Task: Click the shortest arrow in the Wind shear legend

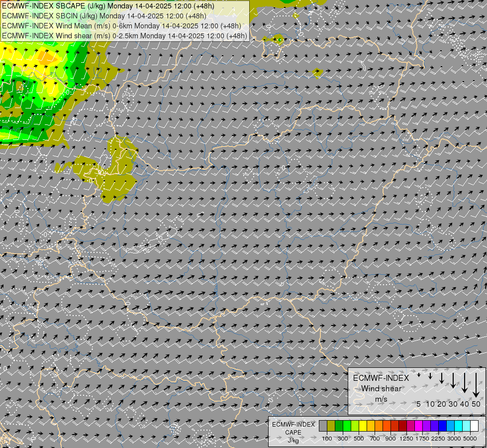Action: coord(419,375)
